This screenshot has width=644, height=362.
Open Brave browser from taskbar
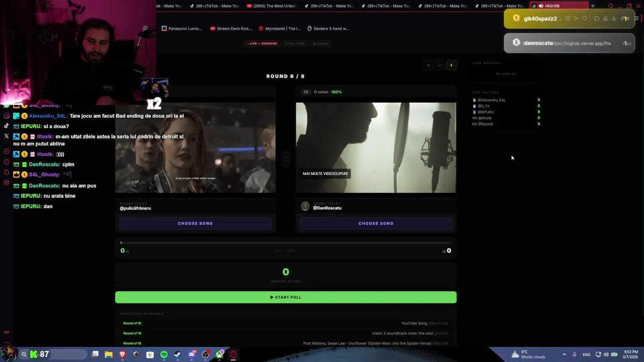(122, 354)
